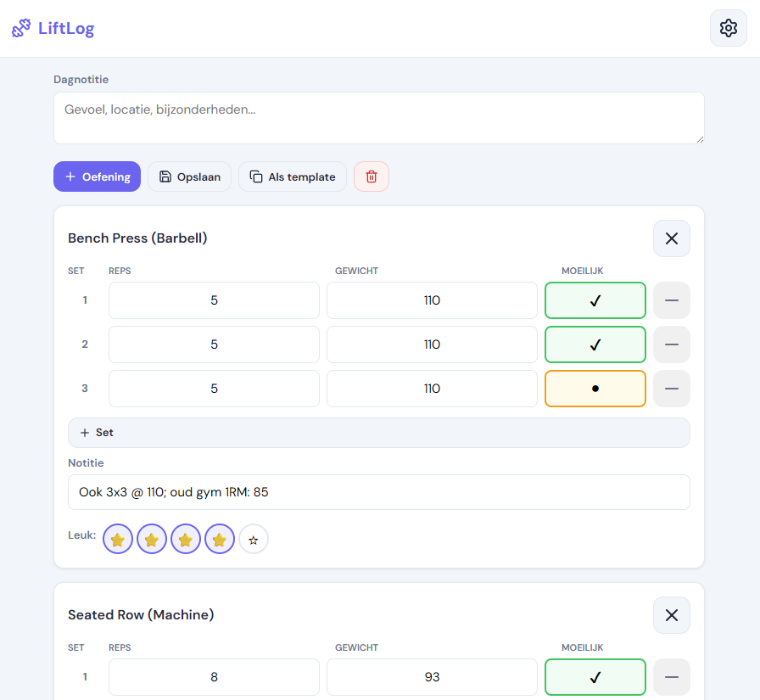The height and width of the screenshot is (700, 760).
Task: Click the Als template button
Action: 292,176
